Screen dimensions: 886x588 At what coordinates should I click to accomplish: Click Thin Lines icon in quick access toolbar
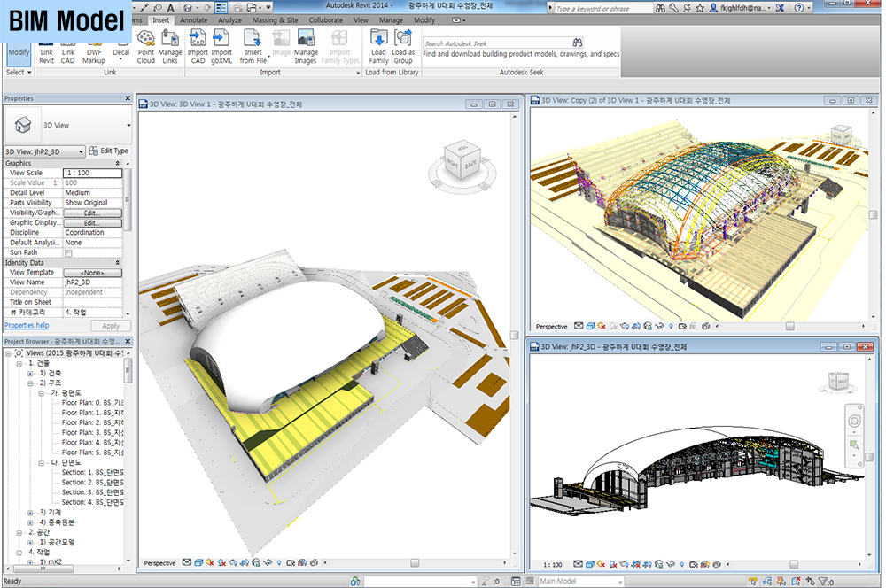(x=221, y=7)
